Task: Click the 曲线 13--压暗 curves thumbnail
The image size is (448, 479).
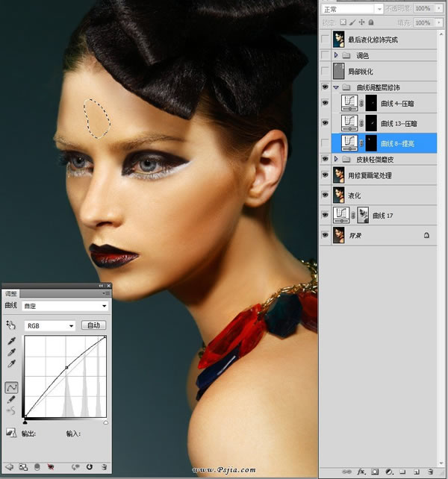Action: [349, 123]
